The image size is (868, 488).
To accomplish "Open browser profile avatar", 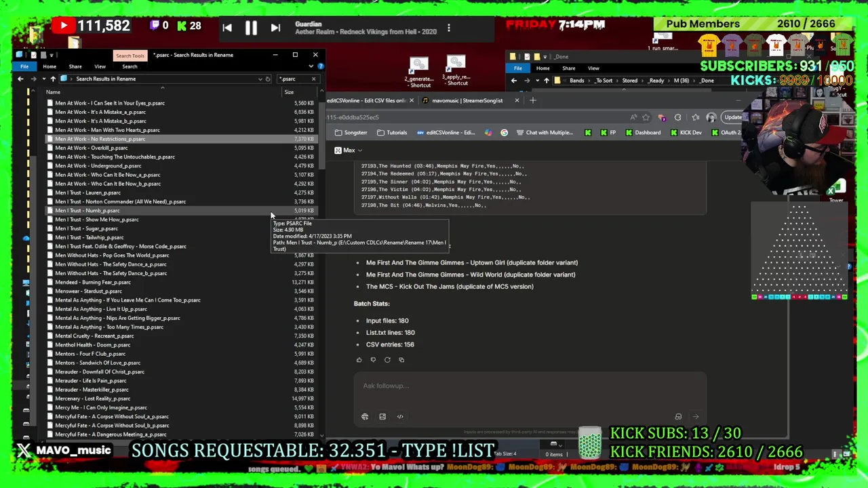I will [711, 117].
